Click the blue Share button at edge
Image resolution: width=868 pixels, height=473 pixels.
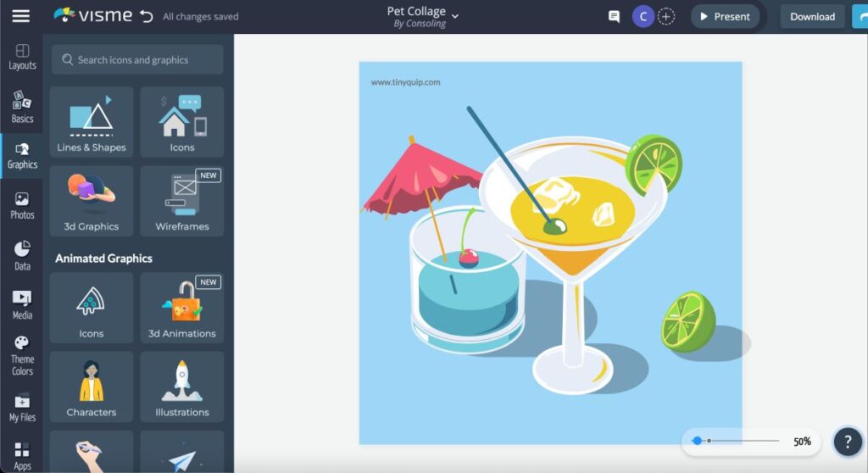coord(860,17)
